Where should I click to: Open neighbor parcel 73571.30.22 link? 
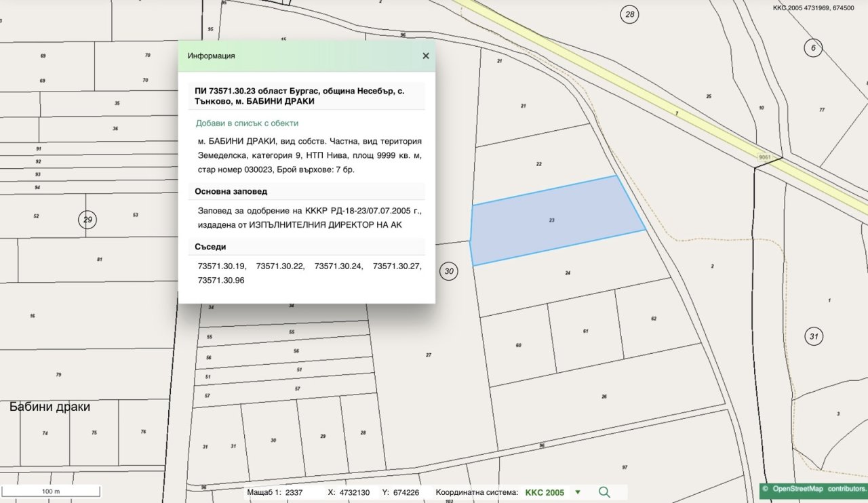click(281, 266)
